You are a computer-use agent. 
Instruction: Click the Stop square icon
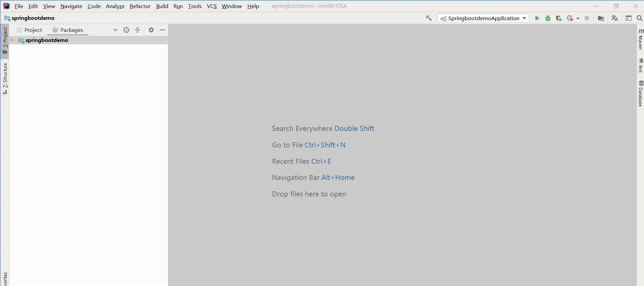coord(587,18)
